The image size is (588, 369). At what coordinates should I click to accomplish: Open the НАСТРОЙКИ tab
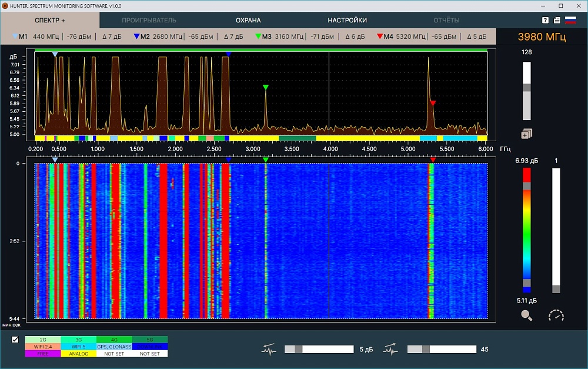point(347,20)
